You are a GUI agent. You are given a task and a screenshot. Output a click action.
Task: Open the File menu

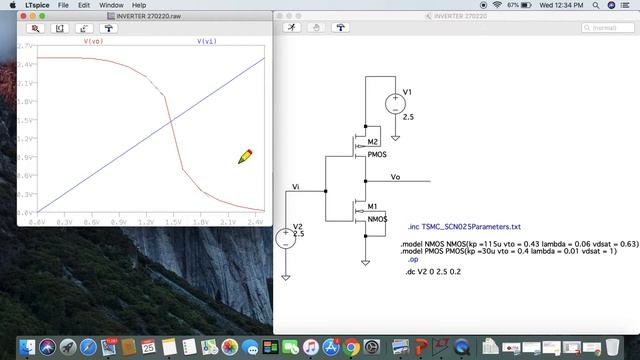63,5
